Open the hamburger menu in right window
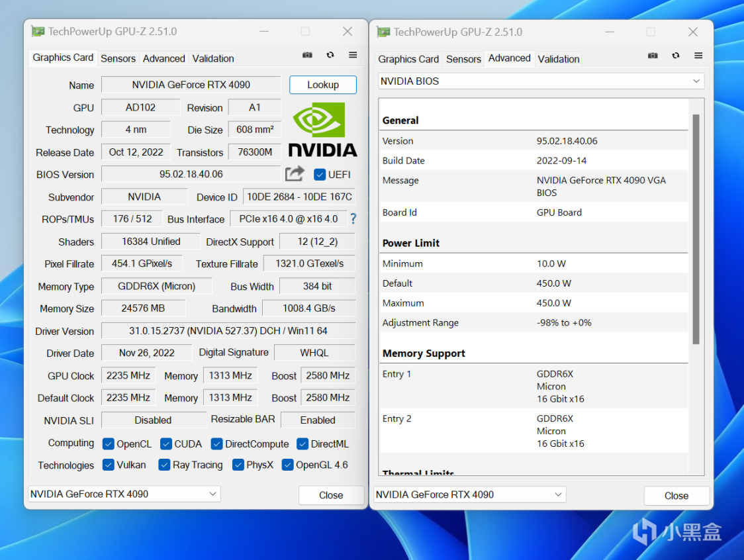The height and width of the screenshot is (560, 744). pos(698,56)
